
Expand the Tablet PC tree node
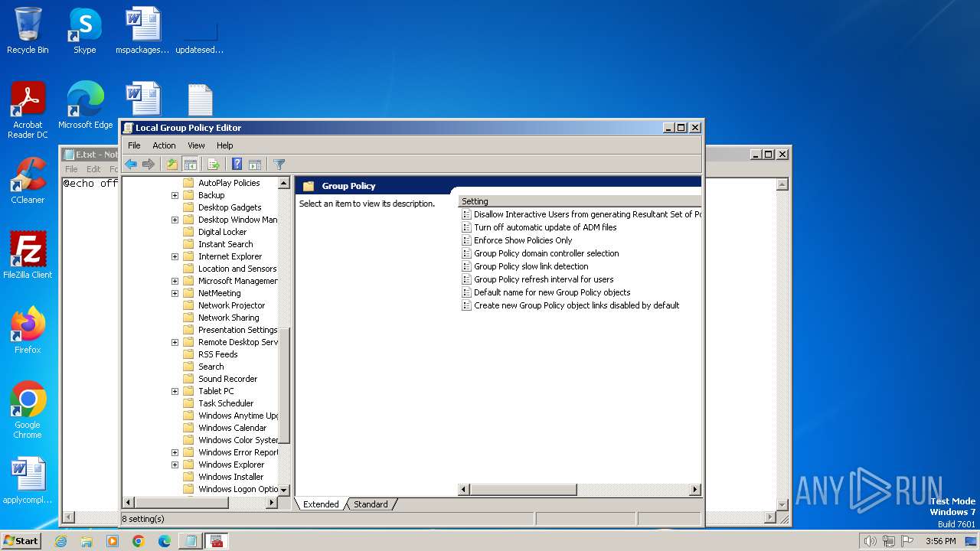pos(175,391)
